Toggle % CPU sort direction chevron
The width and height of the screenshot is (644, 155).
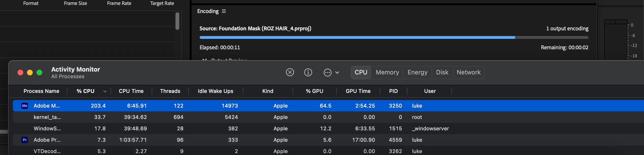pyautogui.click(x=105, y=91)
